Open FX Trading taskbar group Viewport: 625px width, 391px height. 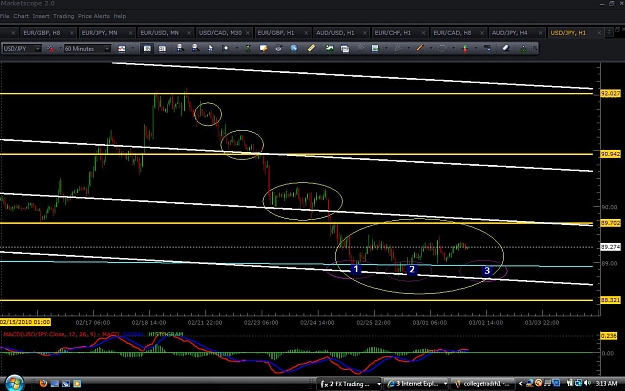349,384
